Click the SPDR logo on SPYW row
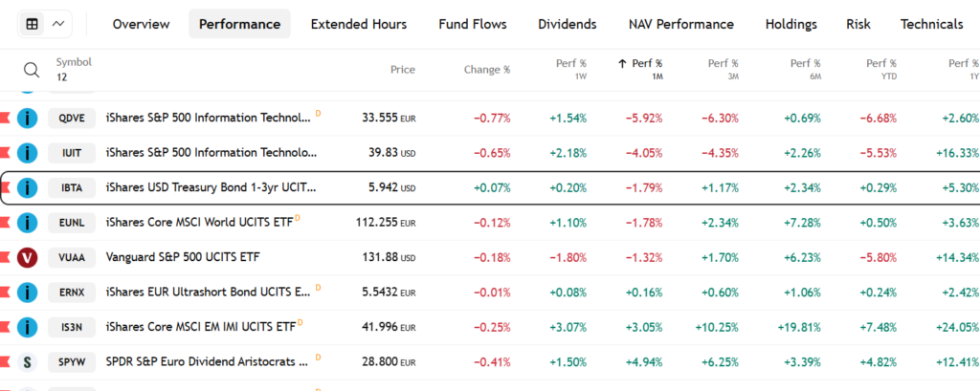This screenshot has width=980, height=391. click(29, 362)
